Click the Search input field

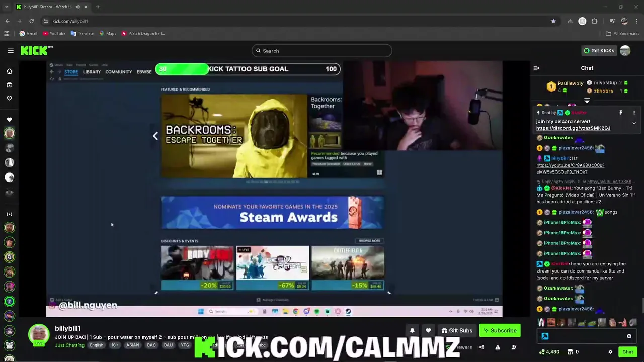point(322,51)
